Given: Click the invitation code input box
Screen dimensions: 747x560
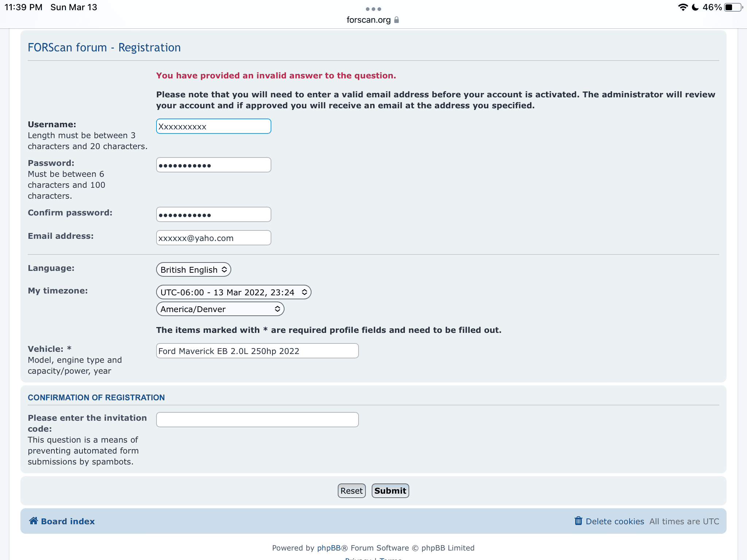Looking at the screenshot, I should [257, 420].
